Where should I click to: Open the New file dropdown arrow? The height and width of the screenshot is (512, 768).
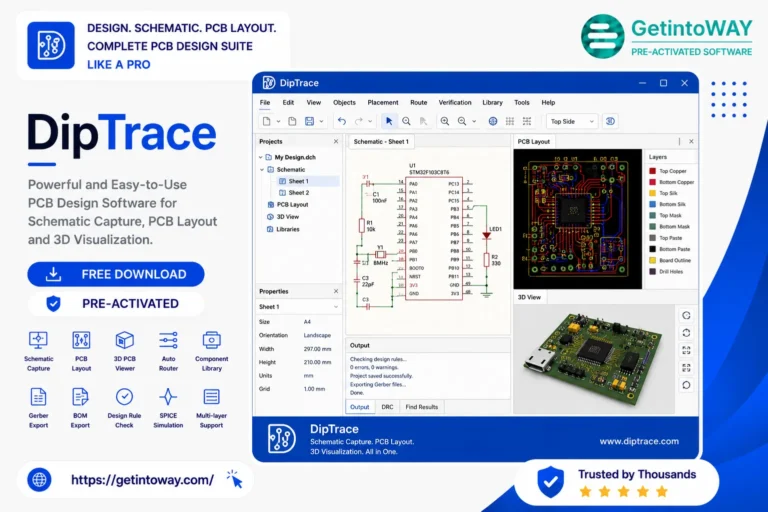278,122
